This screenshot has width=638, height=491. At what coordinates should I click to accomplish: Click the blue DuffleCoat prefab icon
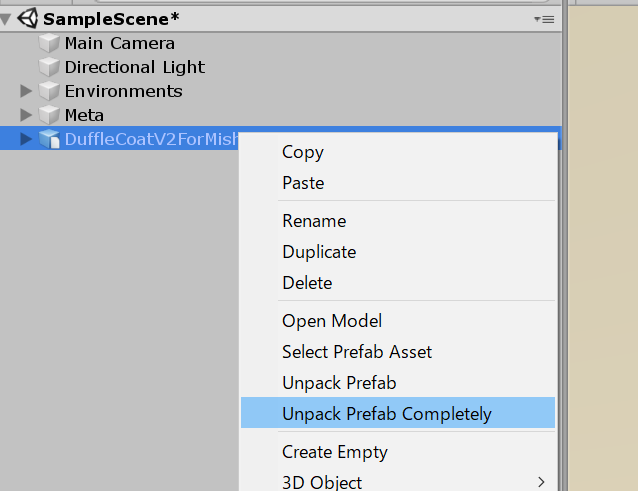click(49, 139)
